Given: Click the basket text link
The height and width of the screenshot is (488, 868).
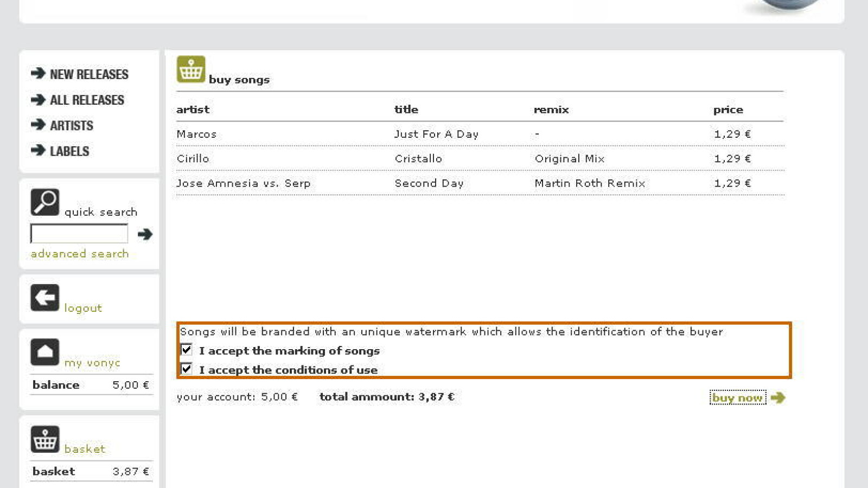Looking at the screenshot, I should (x=85, y=449).
